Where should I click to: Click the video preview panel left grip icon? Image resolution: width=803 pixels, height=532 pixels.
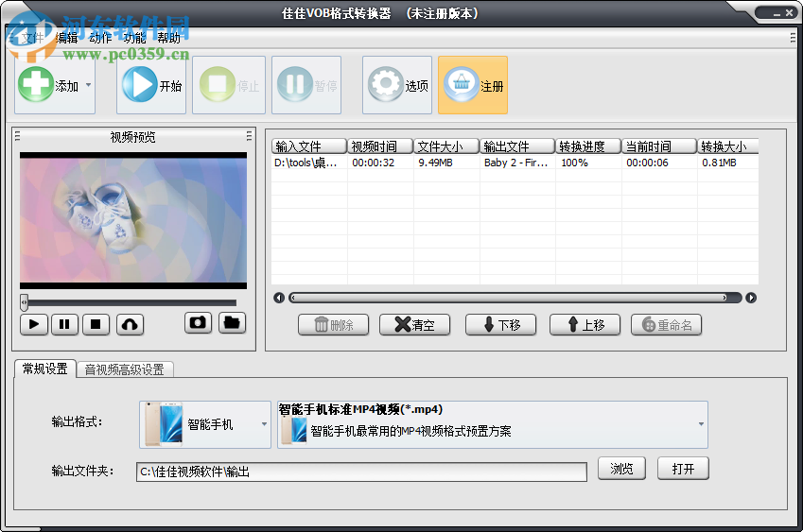tap(17, 135)
